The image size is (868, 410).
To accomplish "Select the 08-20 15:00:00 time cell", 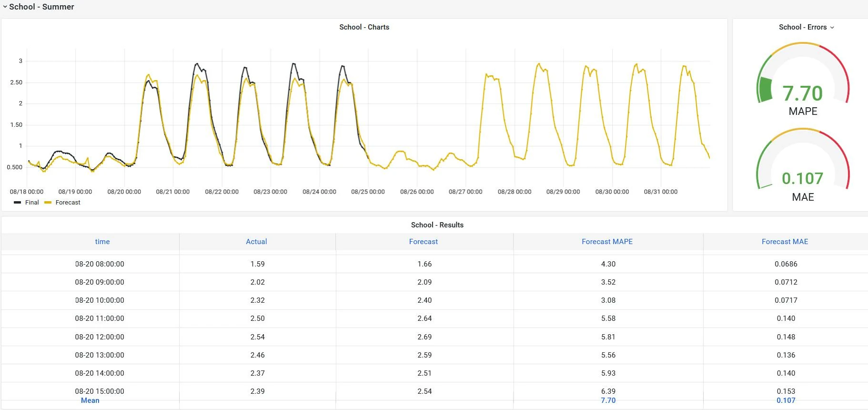I will [100, 391].
